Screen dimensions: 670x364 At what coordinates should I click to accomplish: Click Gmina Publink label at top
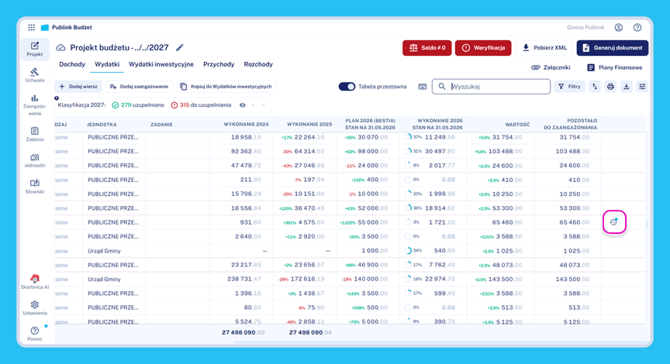585,27
